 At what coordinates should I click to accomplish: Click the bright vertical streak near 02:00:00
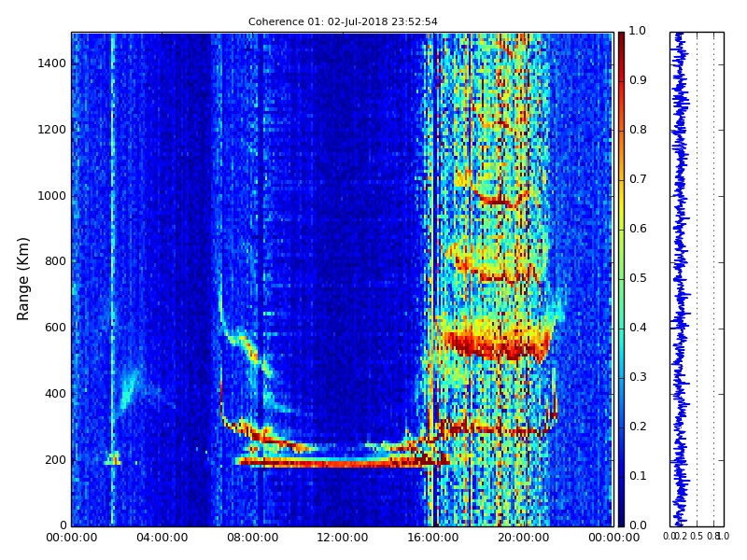click(x=112, y=279)
